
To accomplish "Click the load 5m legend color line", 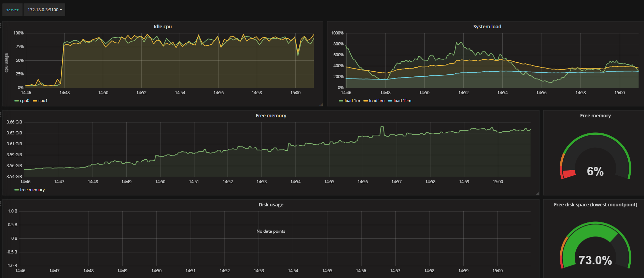I will [x=365, y=101].
